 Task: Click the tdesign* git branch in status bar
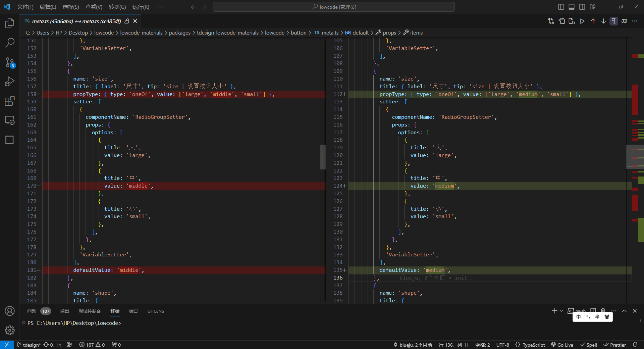29,345
